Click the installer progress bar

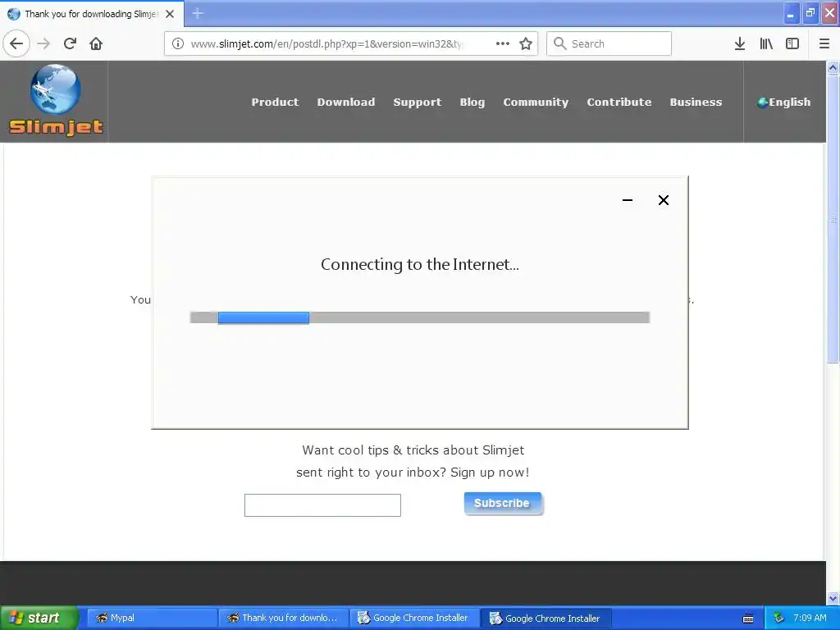coord(419,317)
